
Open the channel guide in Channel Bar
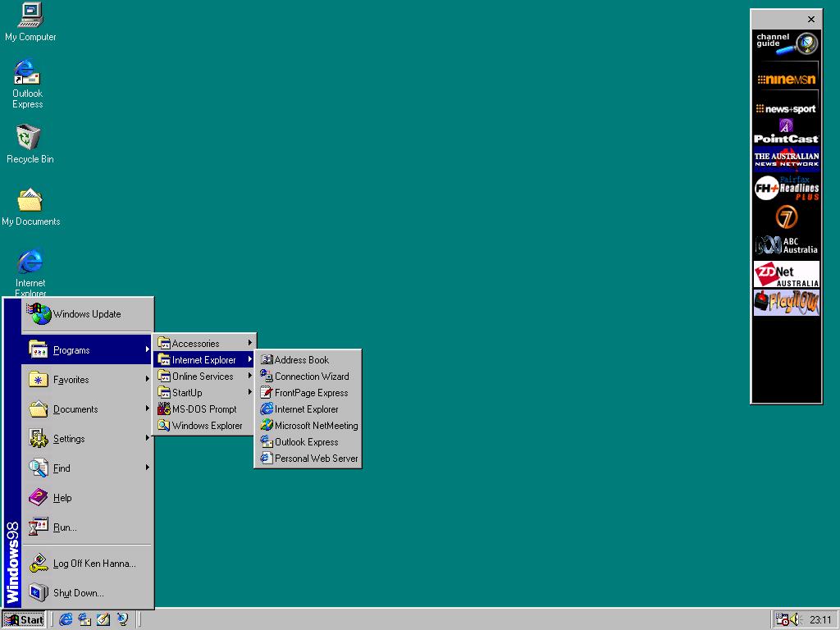click(787, 44)
